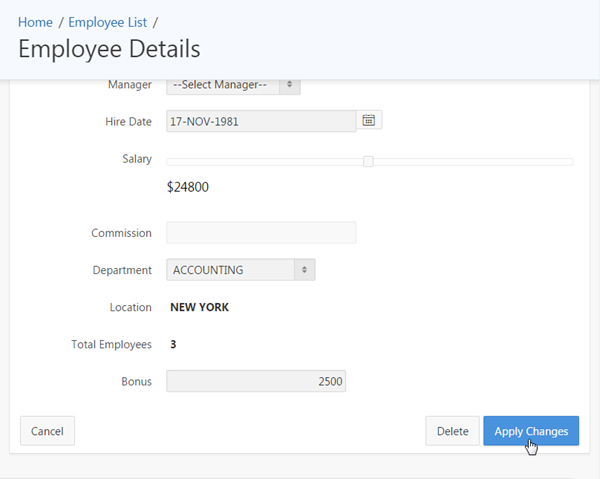Click the Employee Details page heading
The image size is (600, 479).
[109, 49]
